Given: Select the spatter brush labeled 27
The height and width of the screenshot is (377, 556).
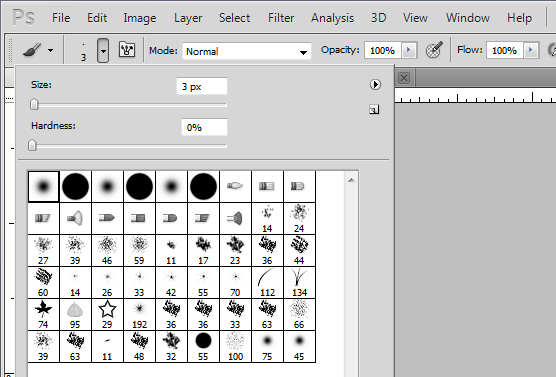Looking at the screenshot, I should point(43,250).
